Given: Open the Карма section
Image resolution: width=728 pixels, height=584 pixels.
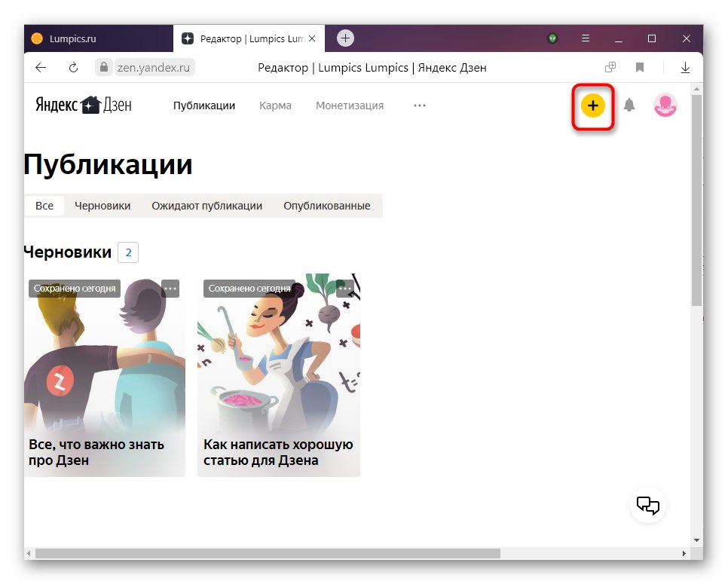Looking at the screenshot, I should pyautogui.click(x=275, y=106).
